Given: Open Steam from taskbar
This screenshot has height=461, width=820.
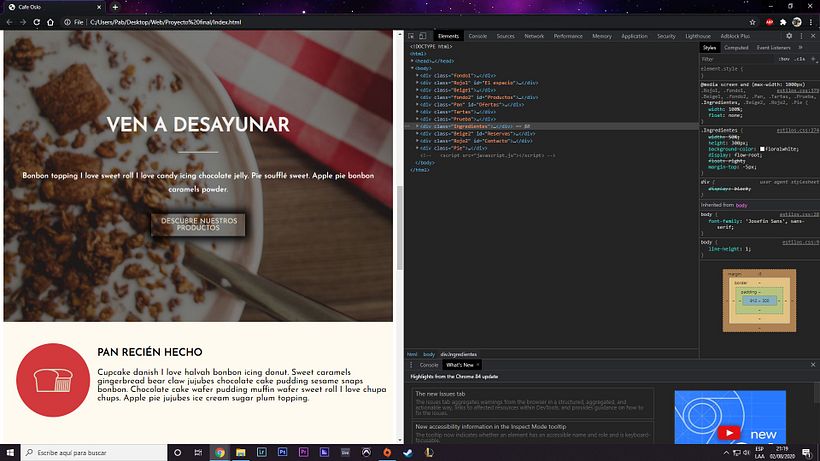Looking at the screenshot, I should [408, 453].
